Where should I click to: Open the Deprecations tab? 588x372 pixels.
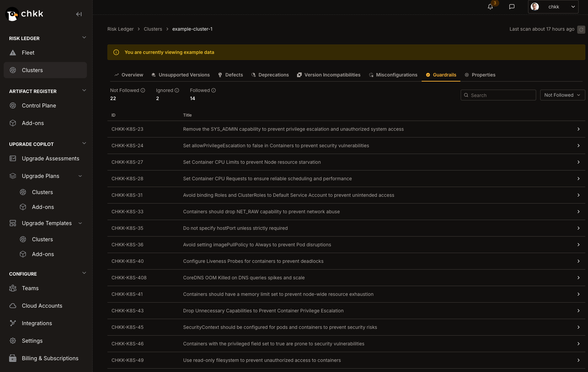coord(270,75)
